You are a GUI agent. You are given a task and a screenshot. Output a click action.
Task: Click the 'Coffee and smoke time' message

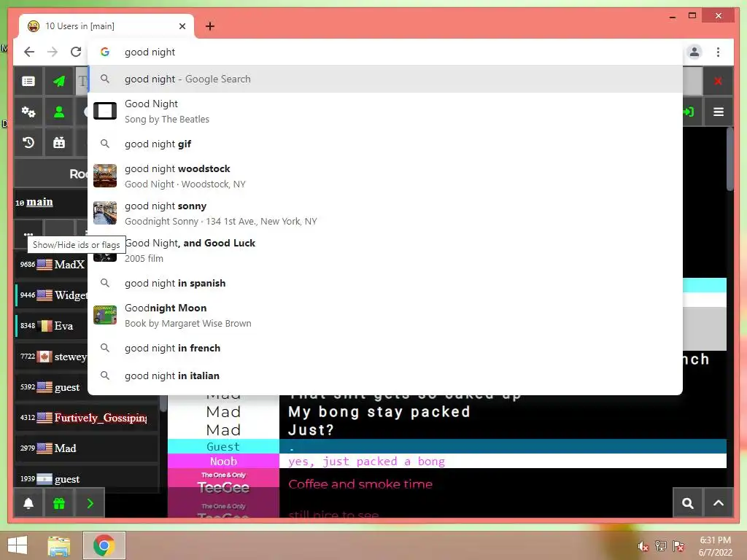click(360, 484)
